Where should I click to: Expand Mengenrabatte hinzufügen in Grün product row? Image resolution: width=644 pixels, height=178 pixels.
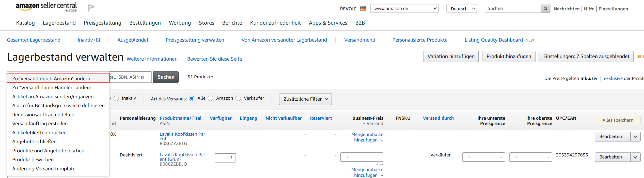tap(367, 172)
